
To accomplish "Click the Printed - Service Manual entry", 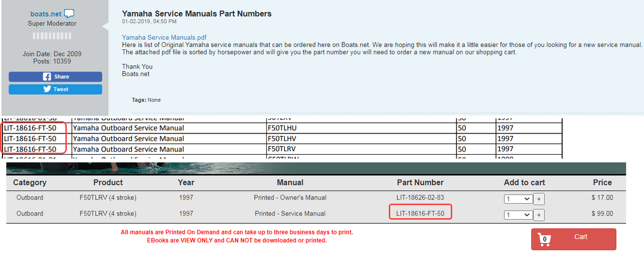I will click(290, 214).
